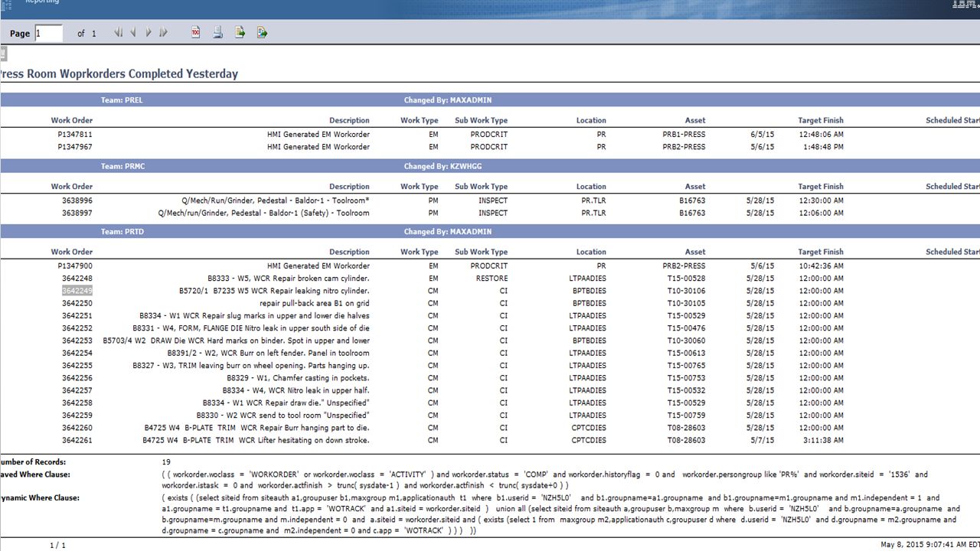Select work order 3638997

(77, 213)
